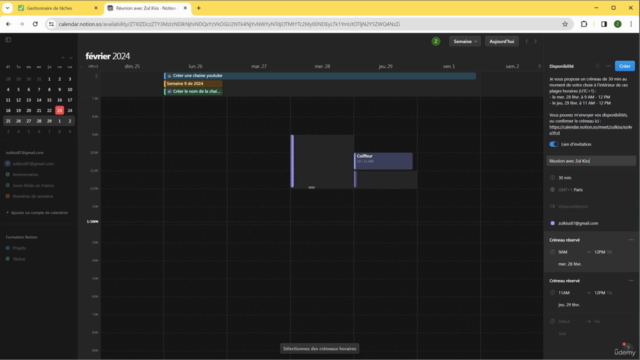Close the Gestionnaire de tâches tab

[x=96, y=8]
